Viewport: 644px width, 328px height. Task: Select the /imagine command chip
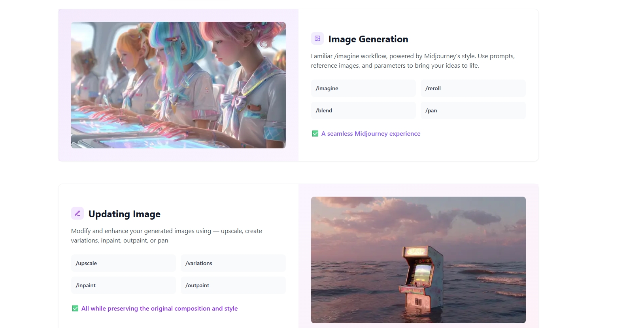[x=363, y=88]
